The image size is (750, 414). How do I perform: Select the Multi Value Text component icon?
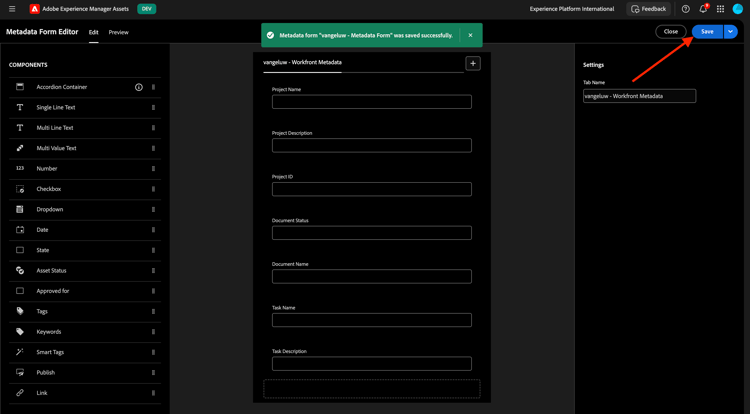pos(20,148)
